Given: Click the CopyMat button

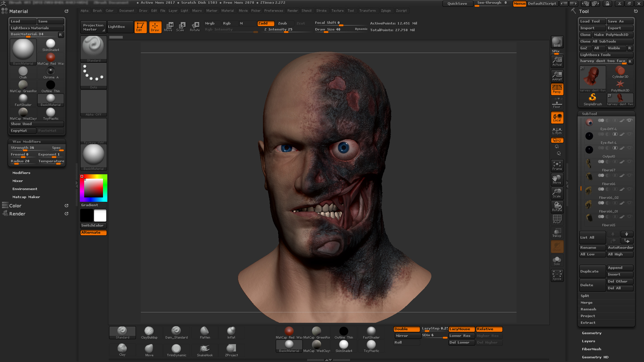Looking at the screenshot, I should [x=23, y=131].
